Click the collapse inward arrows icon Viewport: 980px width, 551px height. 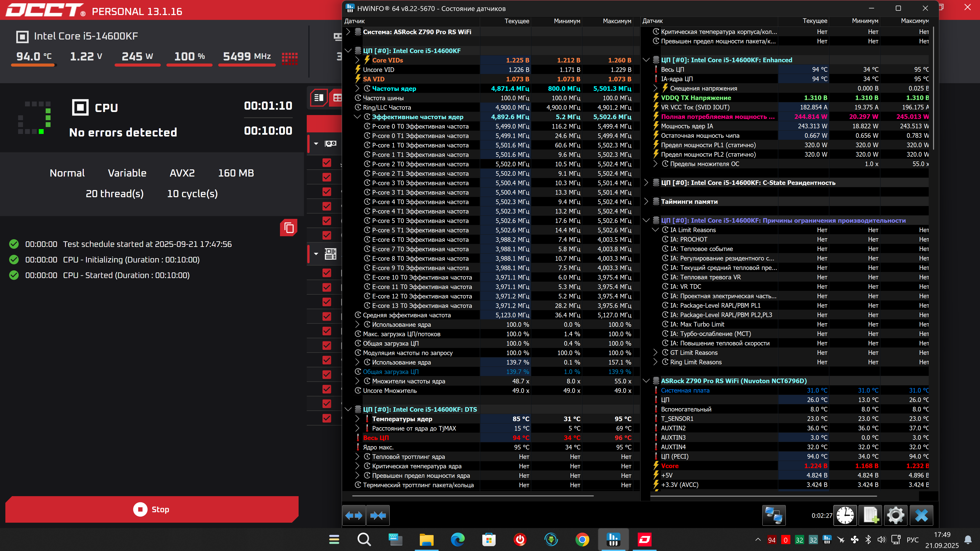click(x=378, y=516)
